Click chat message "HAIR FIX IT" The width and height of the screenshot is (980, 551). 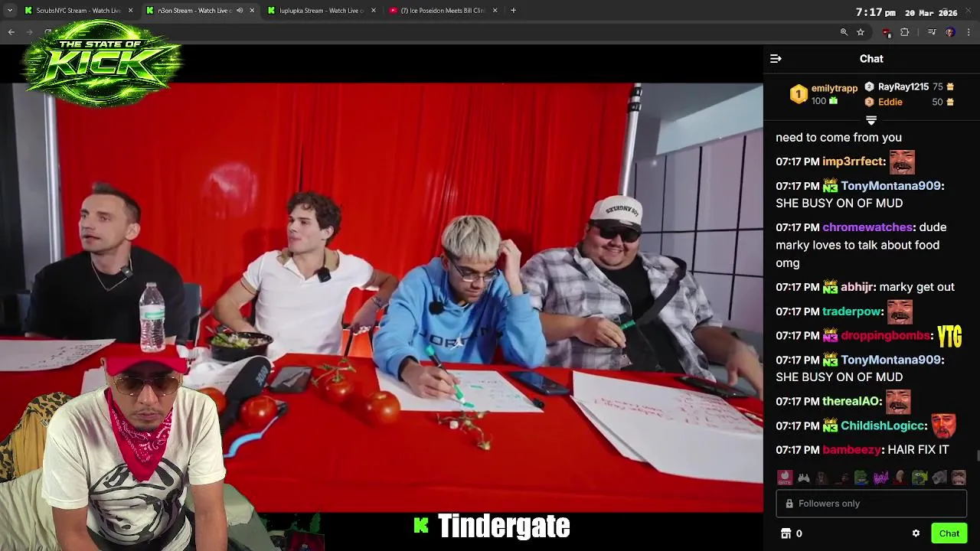coord(918,450)
